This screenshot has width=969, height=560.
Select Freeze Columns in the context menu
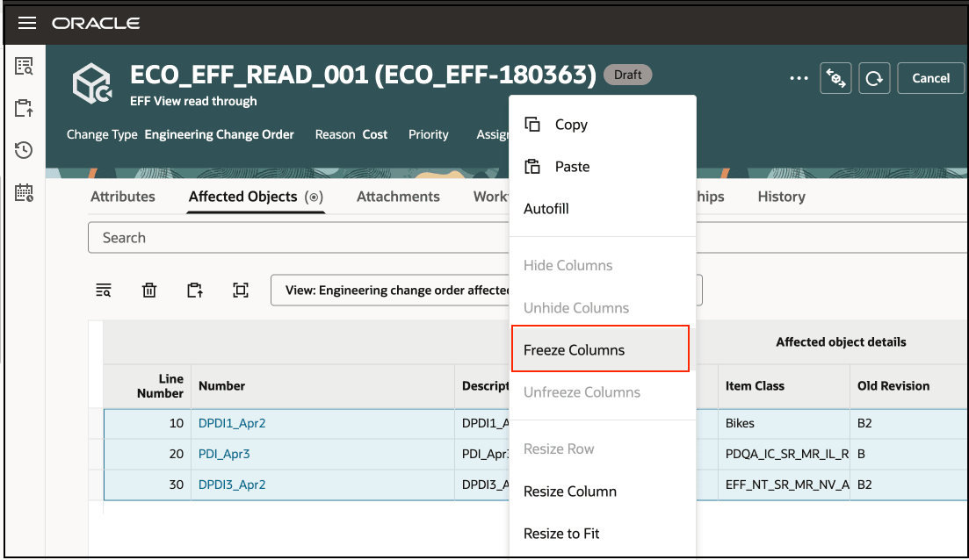600,350
